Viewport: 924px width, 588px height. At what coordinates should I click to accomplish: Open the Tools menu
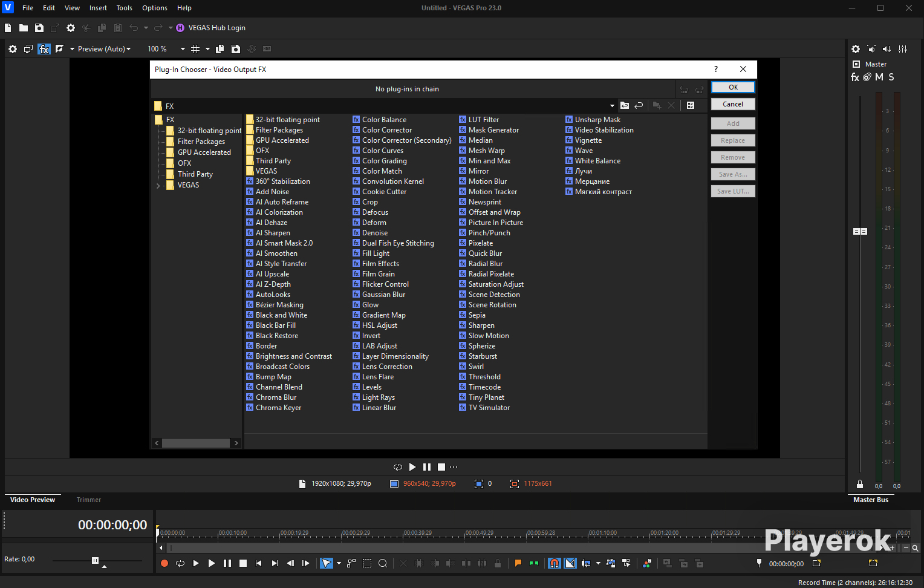(x=124, y=8)
